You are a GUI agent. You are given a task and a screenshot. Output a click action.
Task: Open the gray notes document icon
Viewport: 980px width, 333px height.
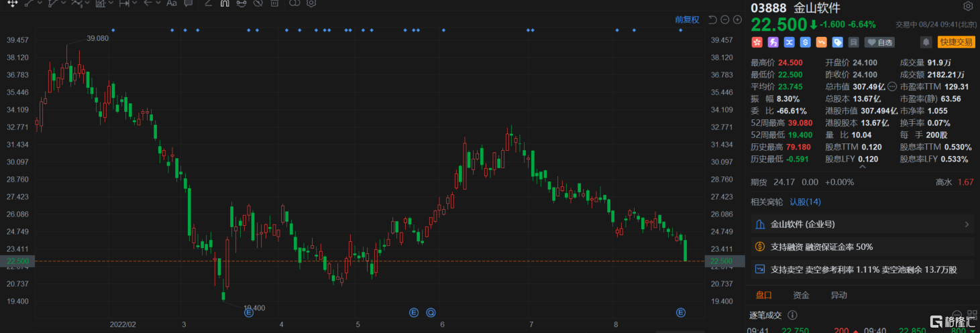click(x=853, y=42)
